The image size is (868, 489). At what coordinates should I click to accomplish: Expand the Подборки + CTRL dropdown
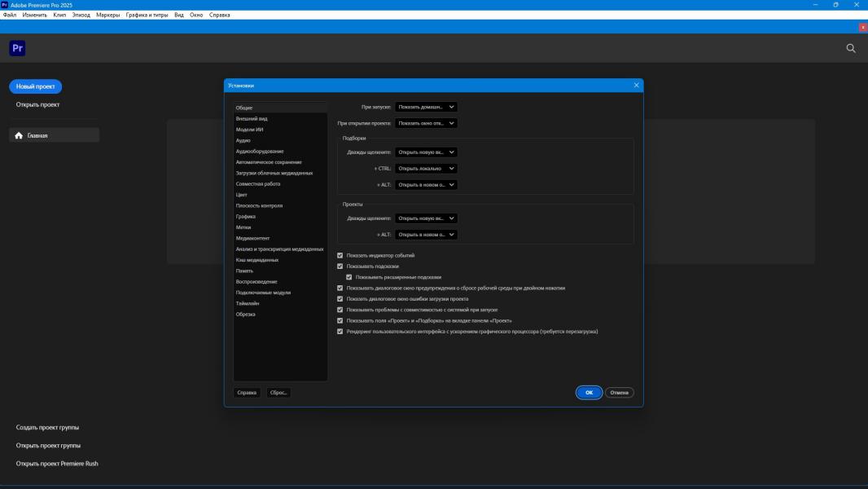click(x=426, y=169)
